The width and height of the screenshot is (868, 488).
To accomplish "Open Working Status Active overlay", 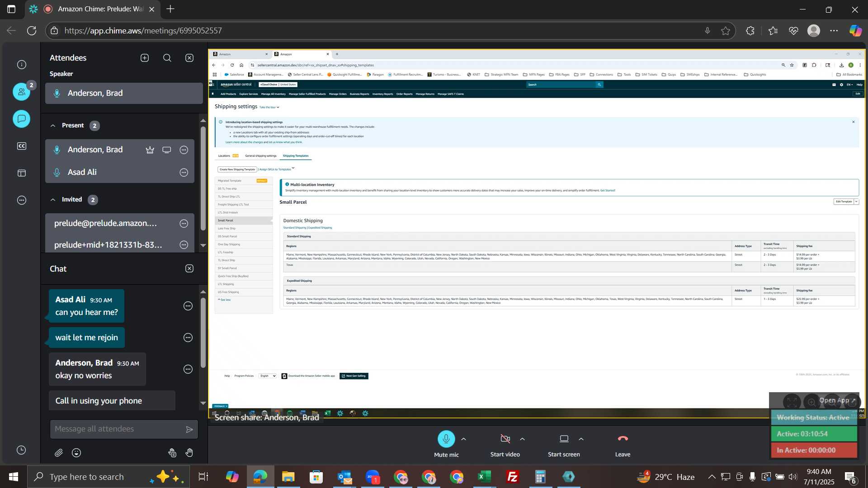I will (813, 418).
